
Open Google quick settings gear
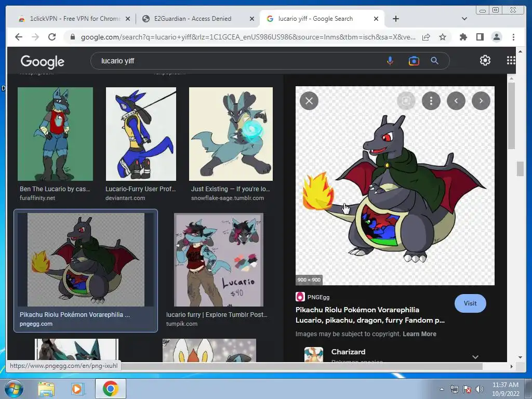point(485,60)
